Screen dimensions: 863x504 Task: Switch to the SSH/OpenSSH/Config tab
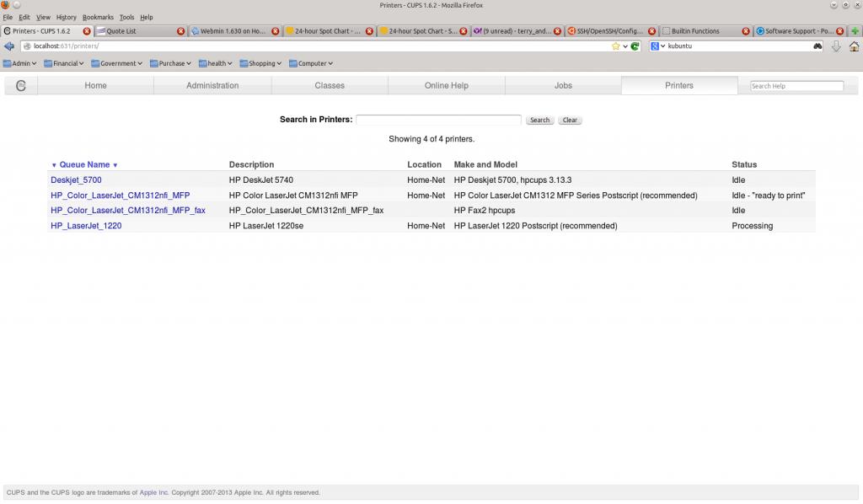tap(612, 31)
